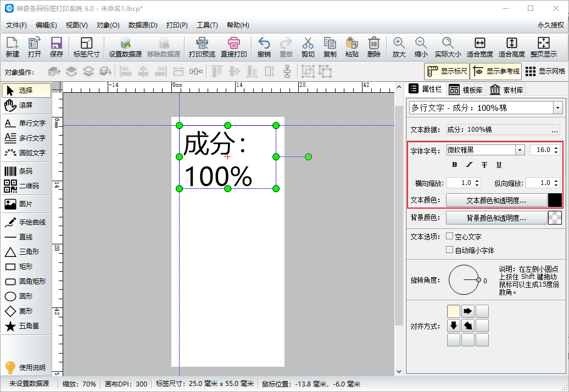Select the 二维码 QR code tool
This screenshot has width=569, height=392.
coord(25,186)
